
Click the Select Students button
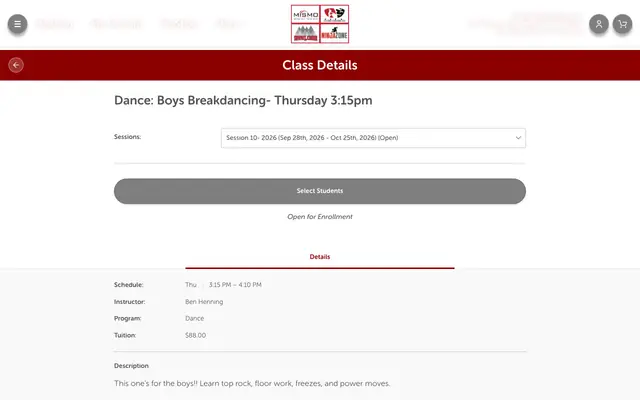coord(320,191)
